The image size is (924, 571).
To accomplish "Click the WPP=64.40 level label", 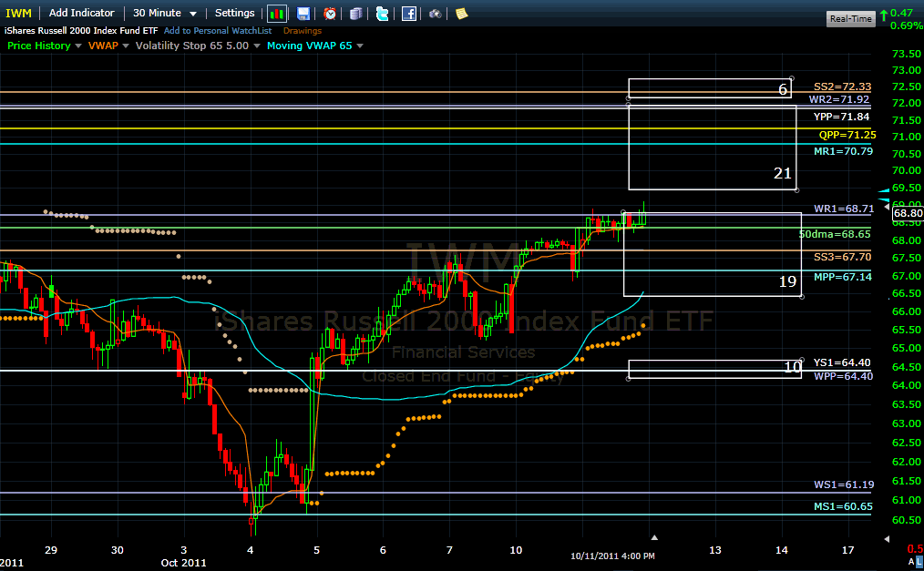I will (843, 376).
